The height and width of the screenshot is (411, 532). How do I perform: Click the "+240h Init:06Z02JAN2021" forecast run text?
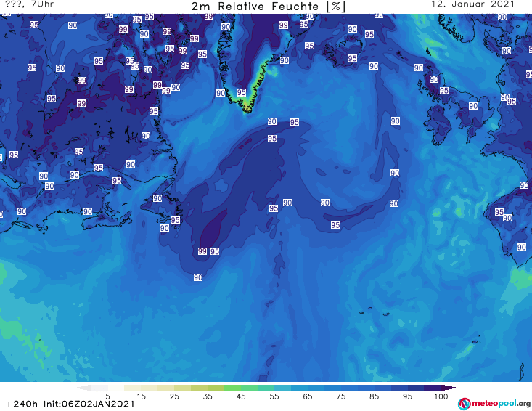point(70,404)
